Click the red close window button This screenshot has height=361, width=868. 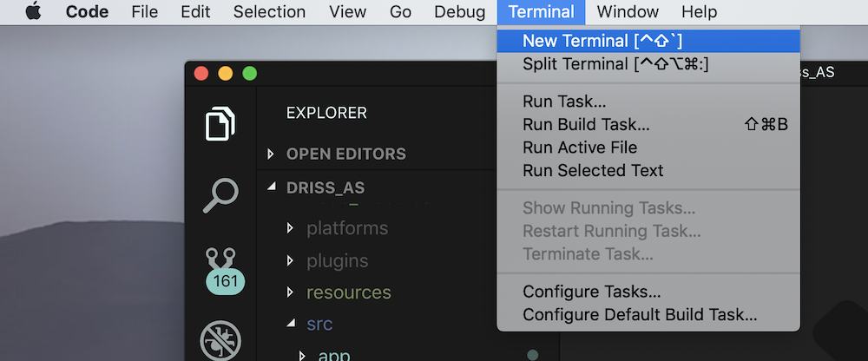201,73
